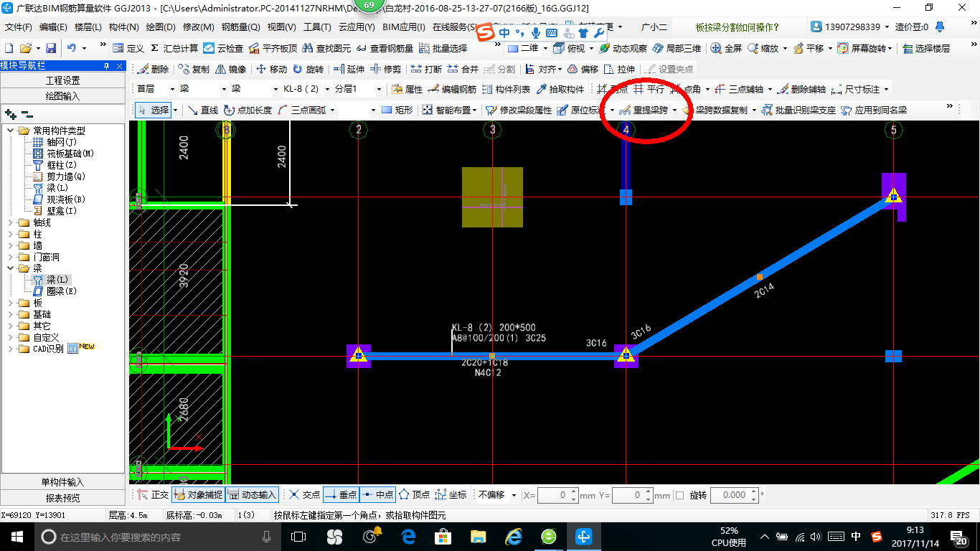Open the 属性 properties panel
Viewport: 980px width, 551px height.
[x=407, y=90]
